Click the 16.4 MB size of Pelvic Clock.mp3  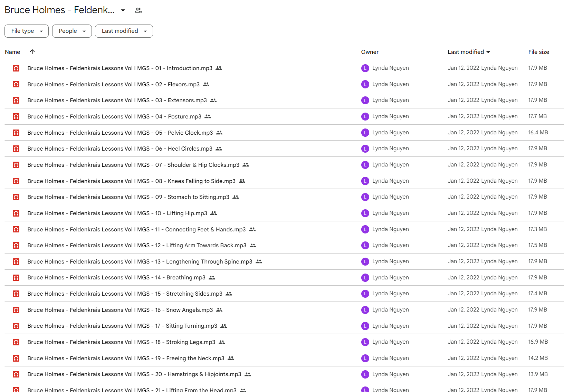point(538,133)
